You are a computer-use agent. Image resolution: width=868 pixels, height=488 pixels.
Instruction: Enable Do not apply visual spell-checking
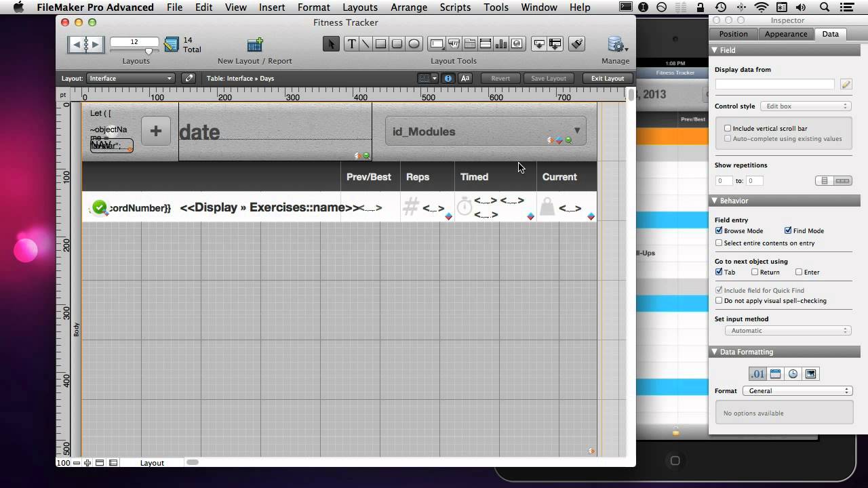tap(719, 300)
